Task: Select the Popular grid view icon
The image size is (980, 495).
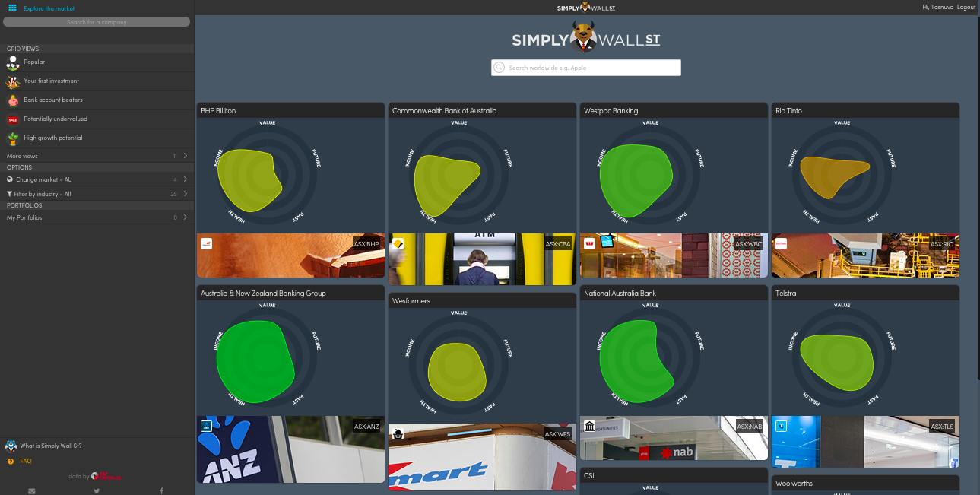Action: 12,62
